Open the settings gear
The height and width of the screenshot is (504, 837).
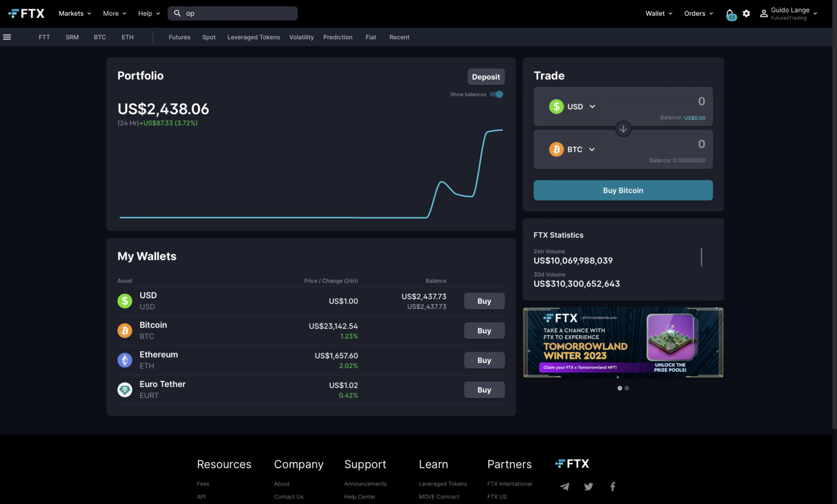tap(746, 13)
